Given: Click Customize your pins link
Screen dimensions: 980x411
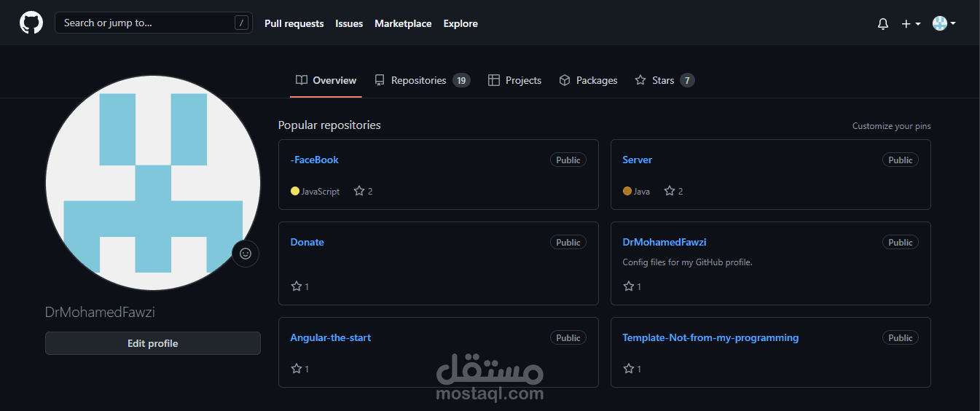Looking at the screenshot, I should click(x=891, y=126).
